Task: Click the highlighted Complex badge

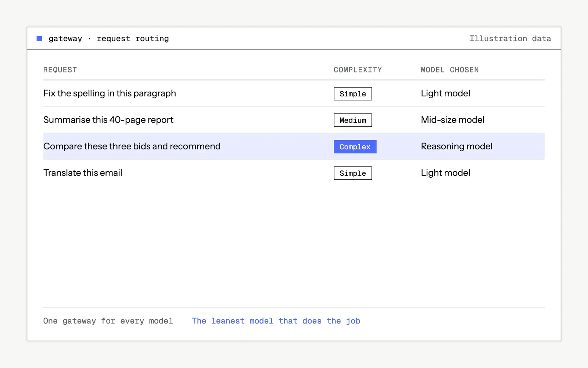Action: (355, 147)
